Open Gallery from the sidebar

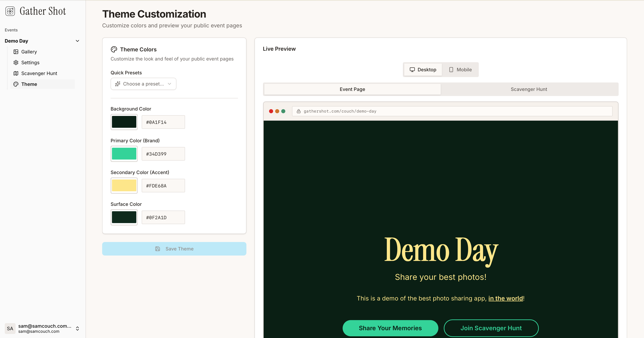click(x=29, y=52)
